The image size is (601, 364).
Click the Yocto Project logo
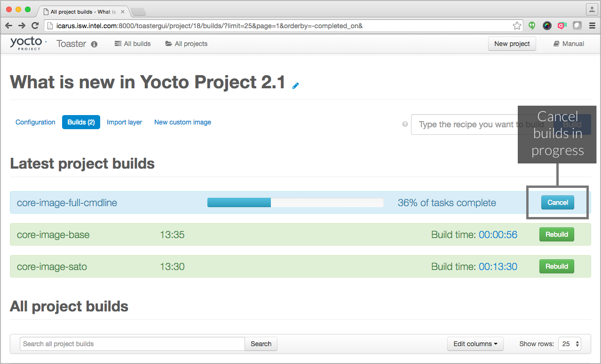(28, 43)
